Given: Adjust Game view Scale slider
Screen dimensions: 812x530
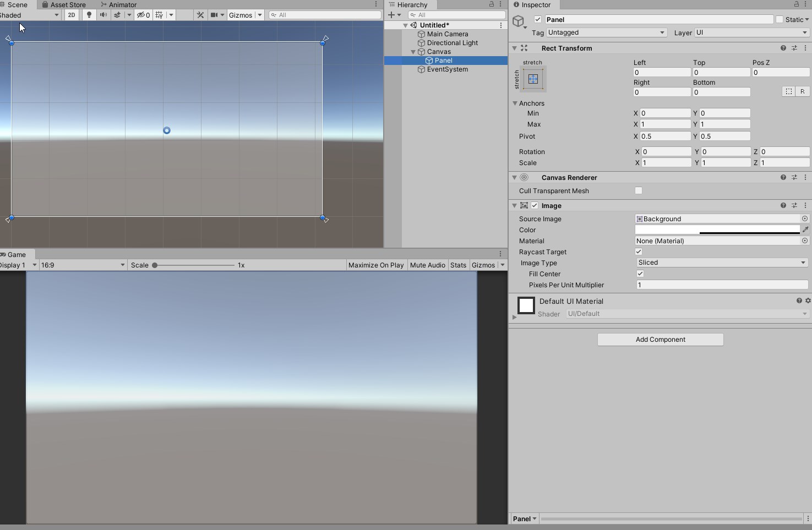Looking at the screenshot, I should point(193,265).
